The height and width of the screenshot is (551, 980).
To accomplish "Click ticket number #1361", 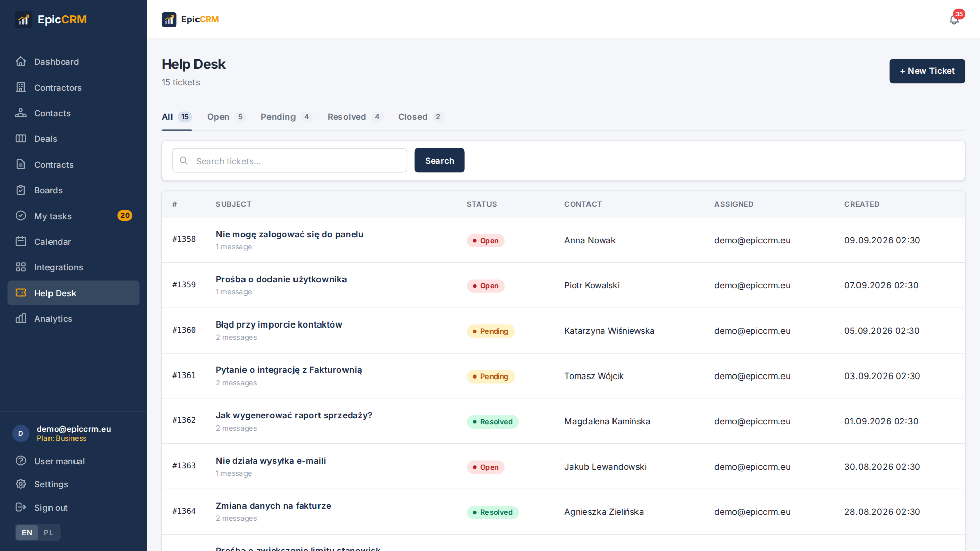I will pos(184,375).
